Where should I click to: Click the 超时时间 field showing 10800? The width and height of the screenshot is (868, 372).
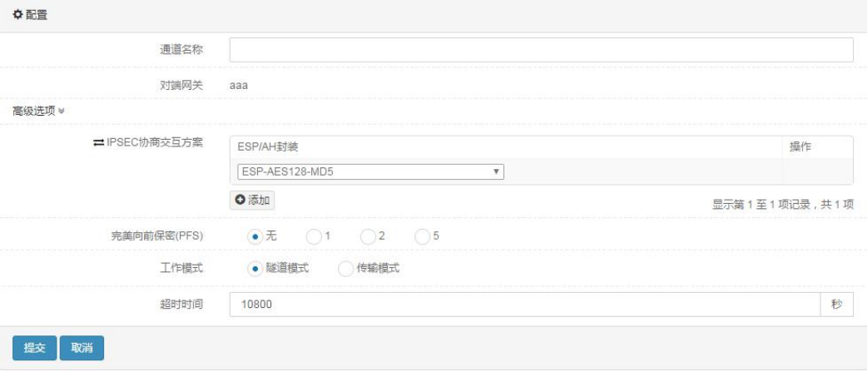click(525, 305)
